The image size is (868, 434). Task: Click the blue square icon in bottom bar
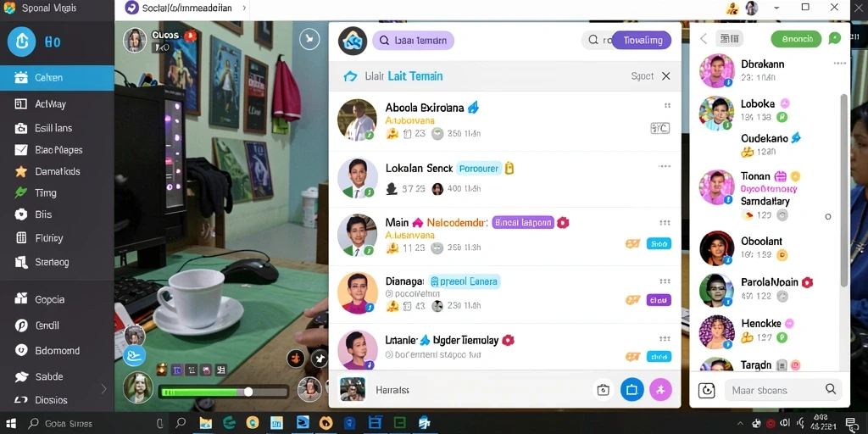pos(632,390)
